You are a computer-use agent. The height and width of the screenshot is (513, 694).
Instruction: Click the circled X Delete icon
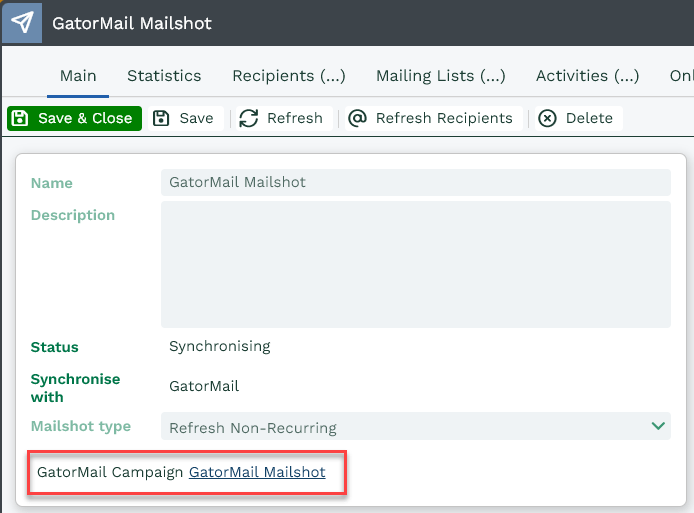547,118
